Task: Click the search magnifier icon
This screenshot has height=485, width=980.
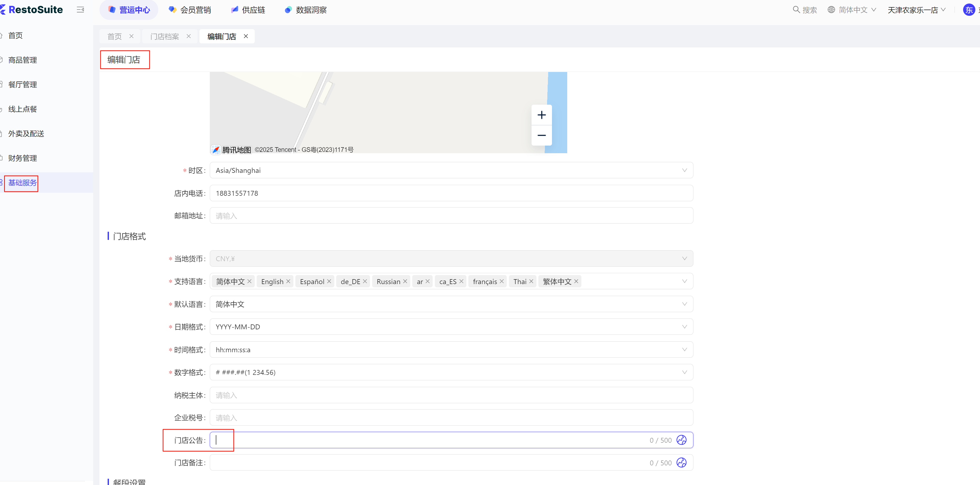Action: click(x=796, y=10)
